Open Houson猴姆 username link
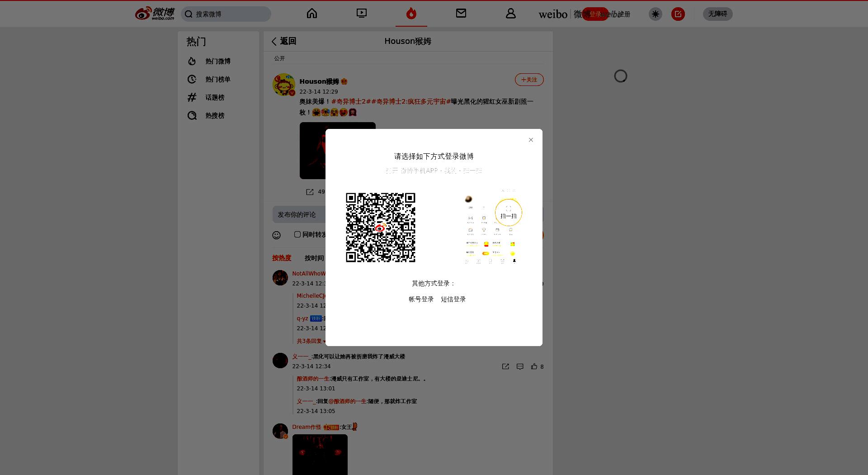The image size is (868, 475). coord(319,81)
